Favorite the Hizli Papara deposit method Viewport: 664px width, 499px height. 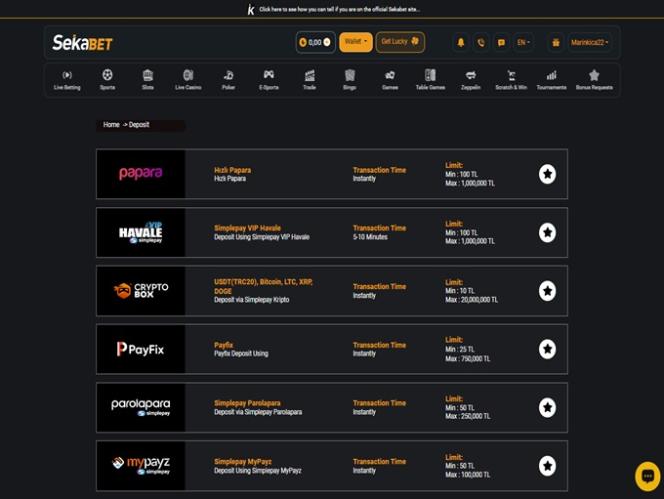tap(547, 174)
